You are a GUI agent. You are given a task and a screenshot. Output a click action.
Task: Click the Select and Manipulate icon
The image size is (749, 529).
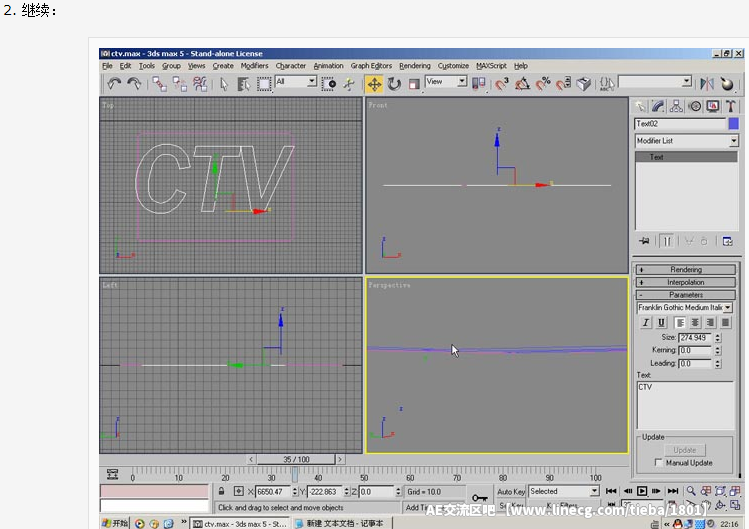[349, 84]
